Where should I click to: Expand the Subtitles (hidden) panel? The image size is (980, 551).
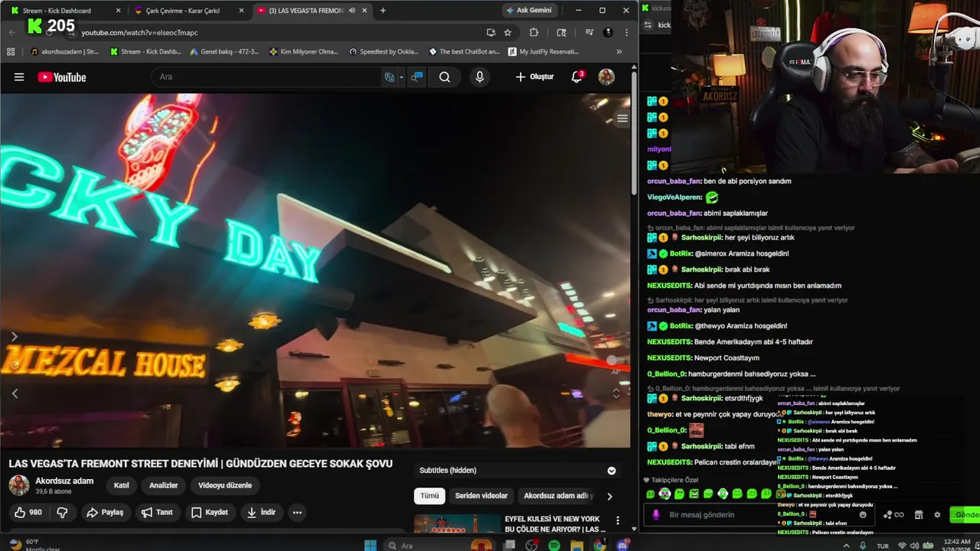(x=612, y=471)
